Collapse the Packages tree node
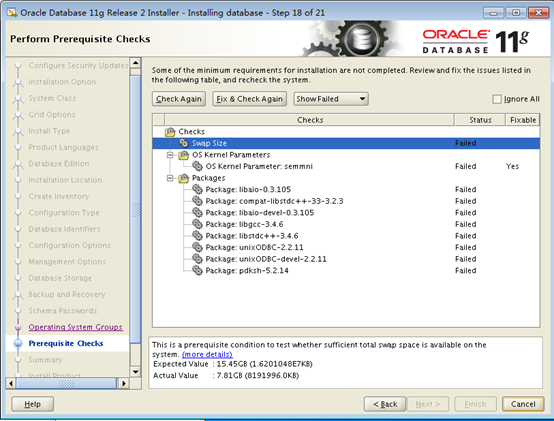The width and height of the screenshot is (554, 421). coord(170,178)
